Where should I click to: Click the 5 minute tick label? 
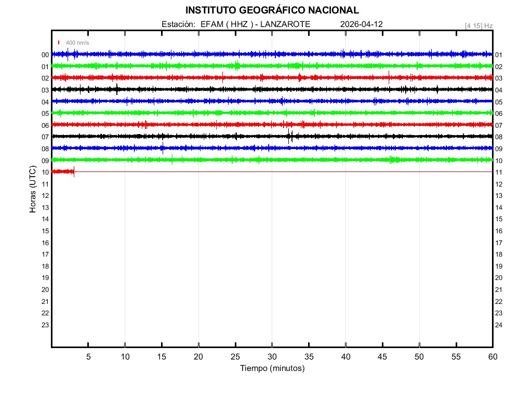point(88,356)
